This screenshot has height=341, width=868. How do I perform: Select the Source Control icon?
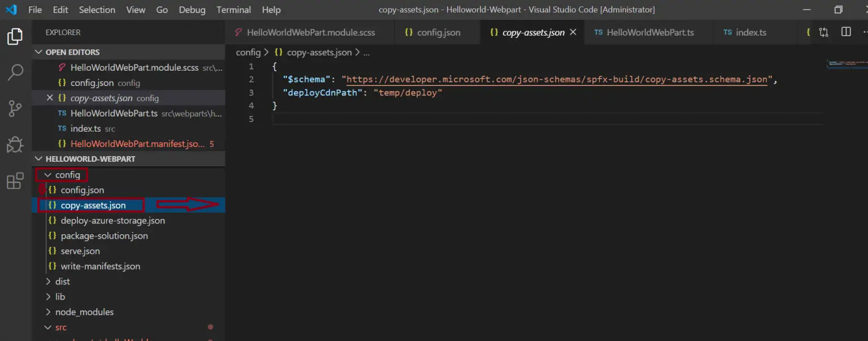(15, 107)
